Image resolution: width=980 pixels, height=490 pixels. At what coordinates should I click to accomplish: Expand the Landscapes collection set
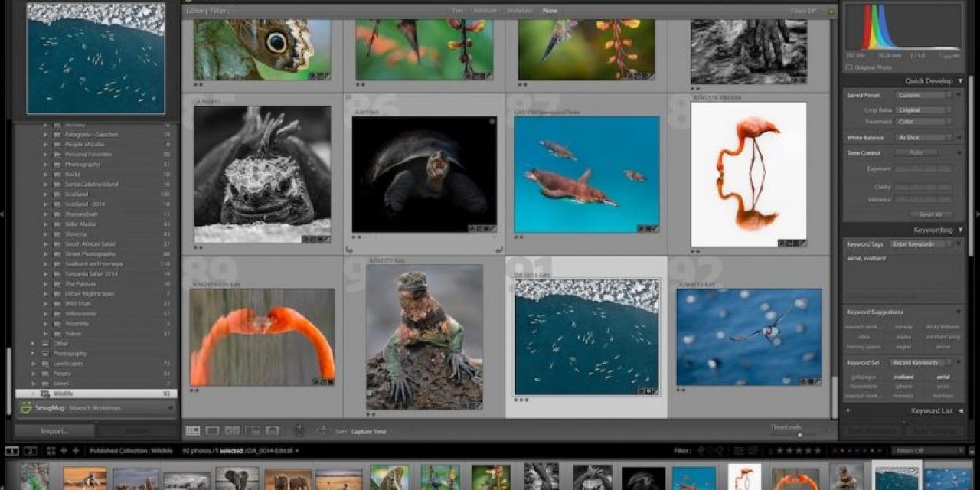coord(33,364)
